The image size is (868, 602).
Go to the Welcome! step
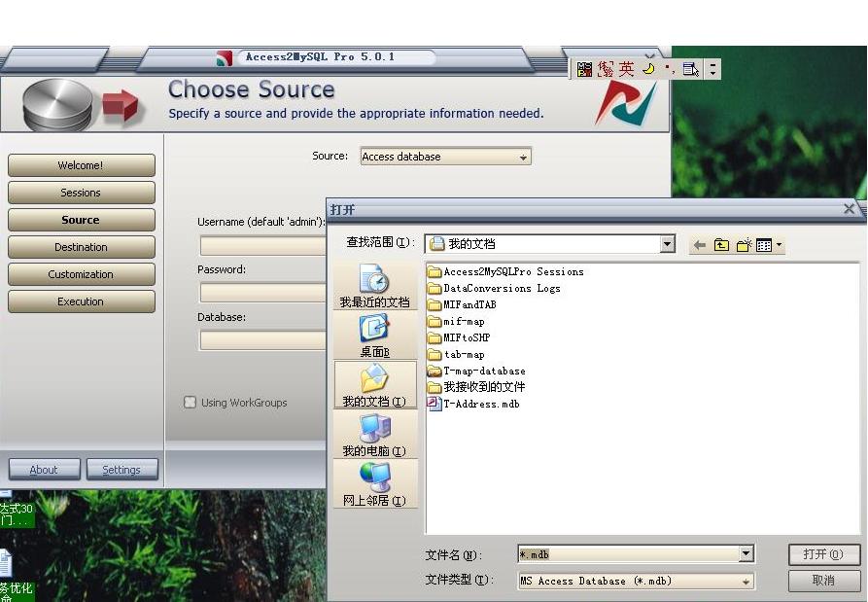[82, 165]
